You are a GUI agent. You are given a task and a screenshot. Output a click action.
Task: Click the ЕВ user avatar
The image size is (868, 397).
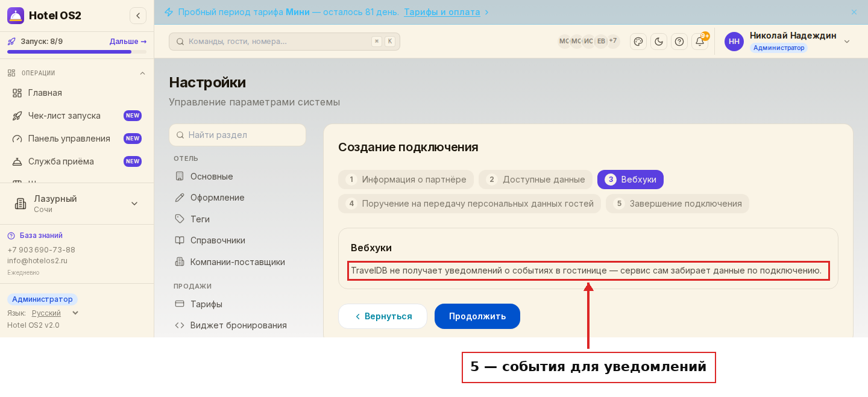click(601, 41)
